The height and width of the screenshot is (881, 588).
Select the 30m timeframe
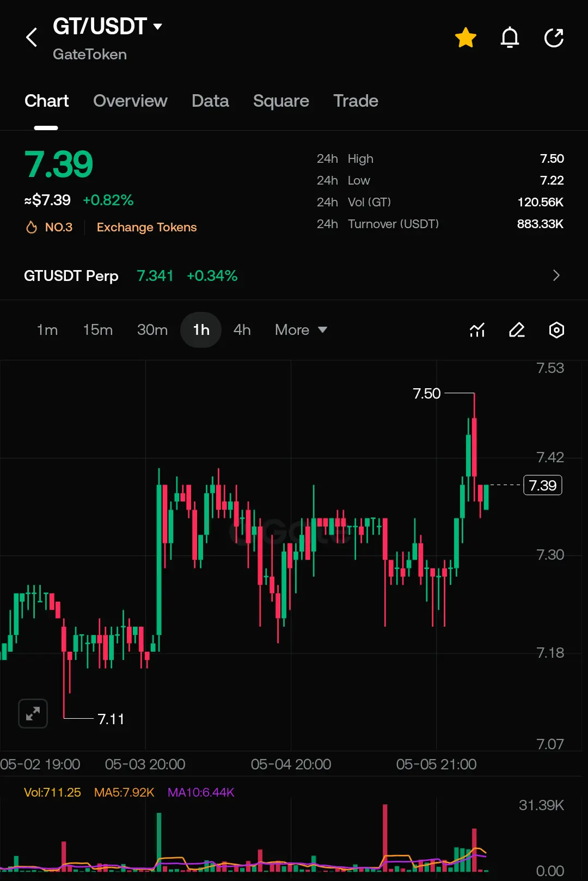pos(152,330)
